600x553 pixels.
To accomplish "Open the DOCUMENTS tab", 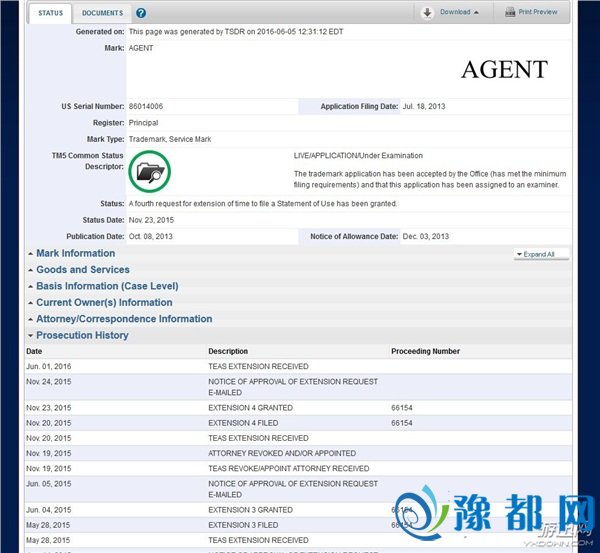I will 102,13.
